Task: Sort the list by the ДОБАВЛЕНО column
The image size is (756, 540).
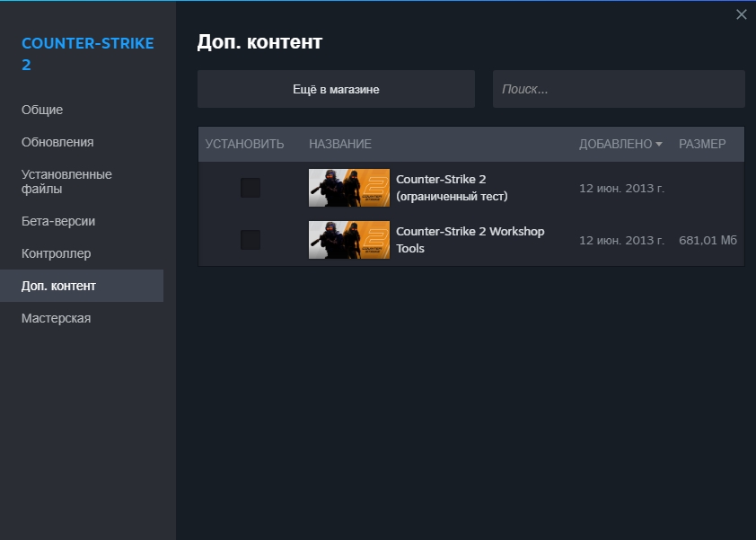Action: 620,144
